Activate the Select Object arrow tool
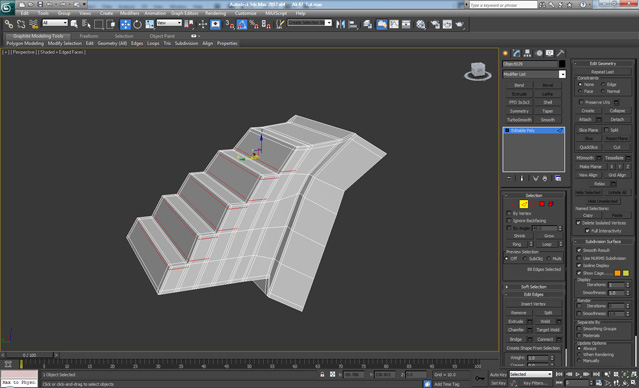 (74, 24)
